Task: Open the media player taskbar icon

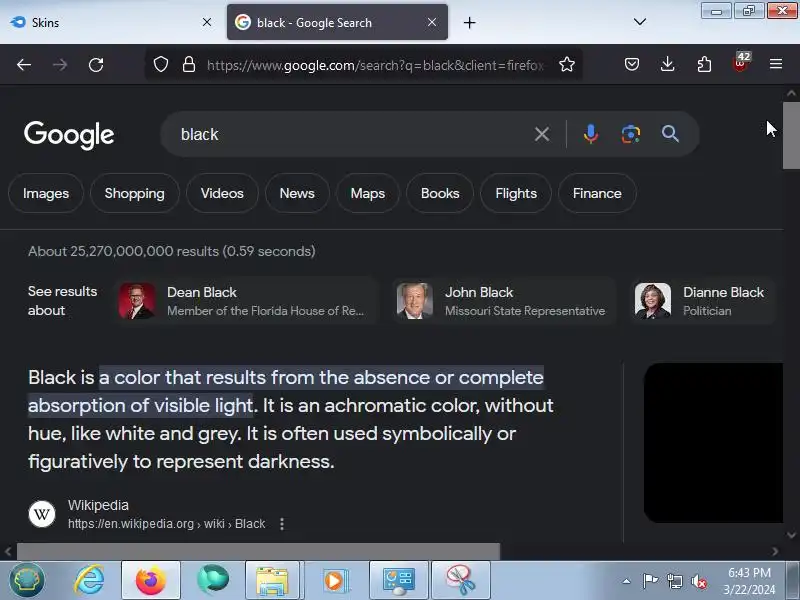Action: click(x=335, y=580)
